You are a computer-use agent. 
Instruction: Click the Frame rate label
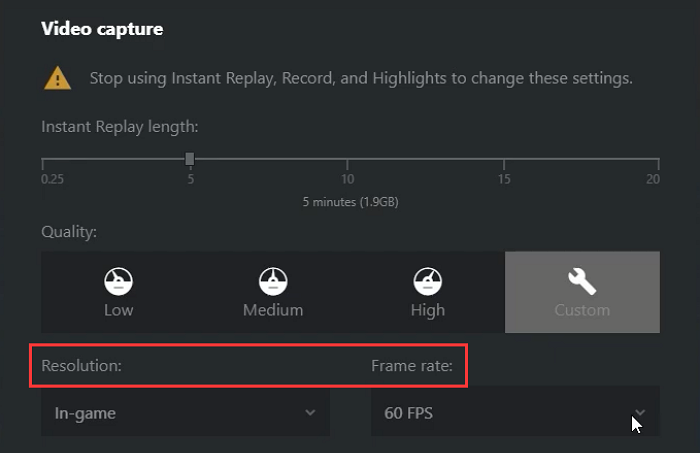click(x=412, y=366)
